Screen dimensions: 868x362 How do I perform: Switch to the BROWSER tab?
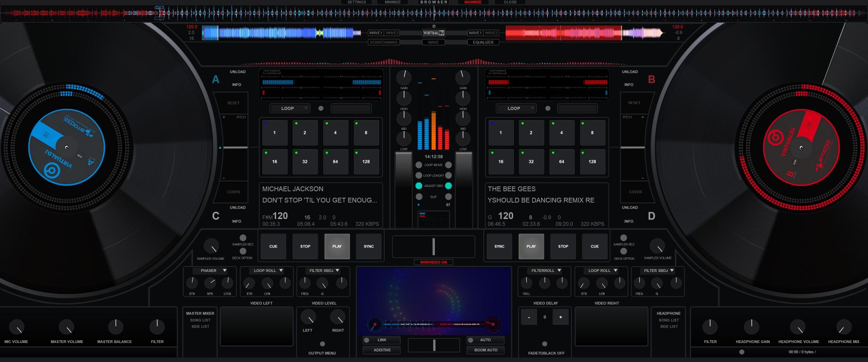(434, 2)
